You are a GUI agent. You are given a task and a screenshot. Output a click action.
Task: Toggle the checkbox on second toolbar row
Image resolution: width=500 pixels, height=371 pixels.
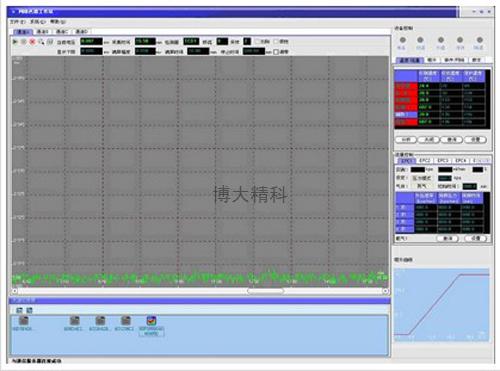(x=276, y=52)
